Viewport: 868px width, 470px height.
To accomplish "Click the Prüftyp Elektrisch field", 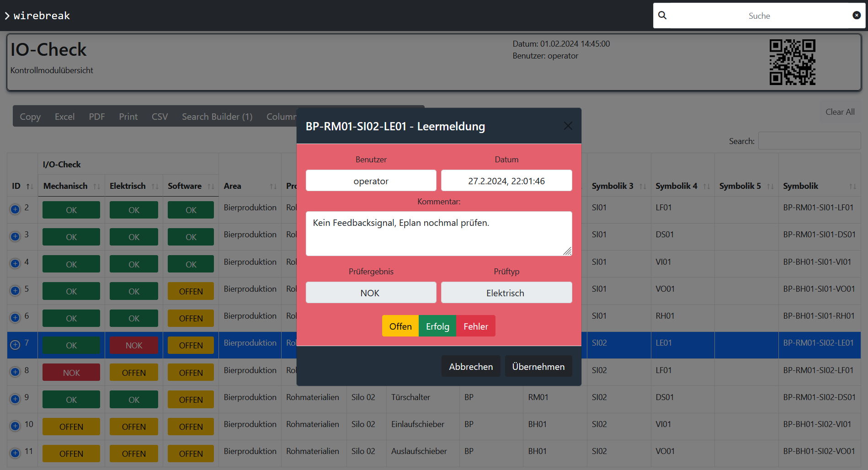I will click(506, 293).
